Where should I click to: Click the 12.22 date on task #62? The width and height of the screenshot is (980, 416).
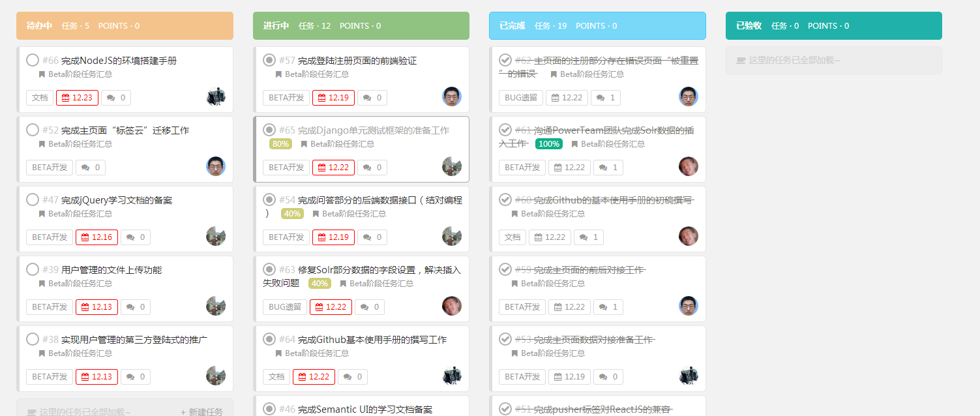567,98
